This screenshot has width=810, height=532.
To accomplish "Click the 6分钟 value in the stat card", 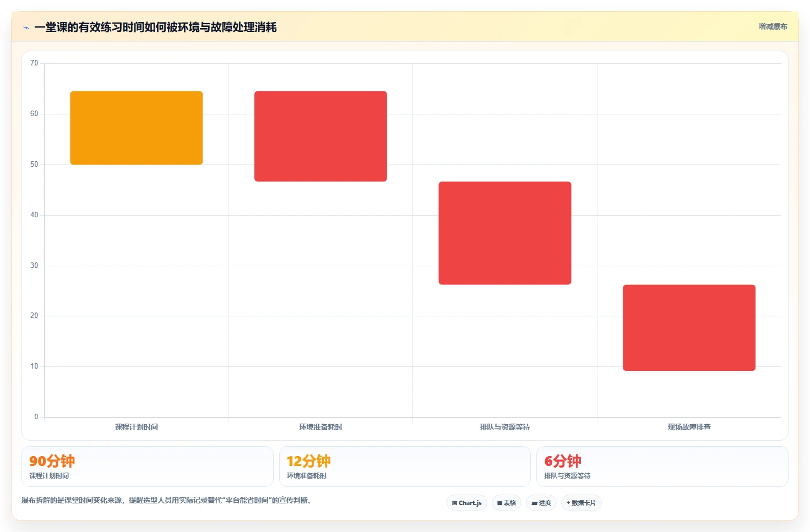I will click(563, 461).
